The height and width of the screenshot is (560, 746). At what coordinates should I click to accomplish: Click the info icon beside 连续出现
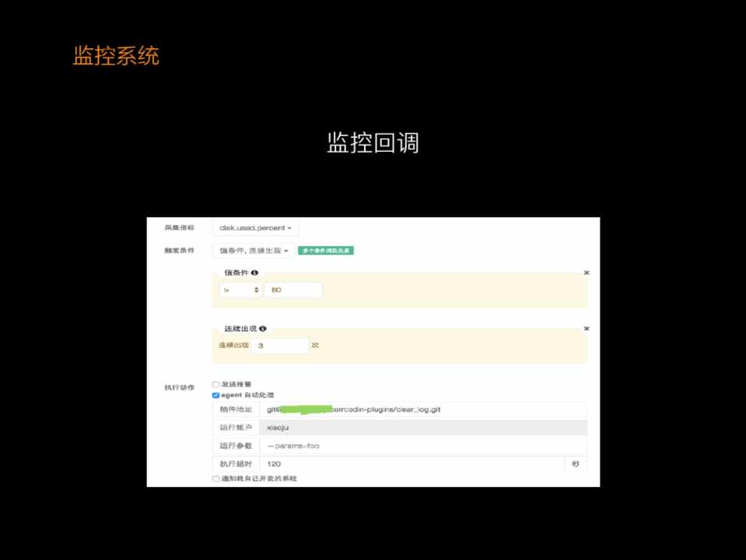point(263,329)
